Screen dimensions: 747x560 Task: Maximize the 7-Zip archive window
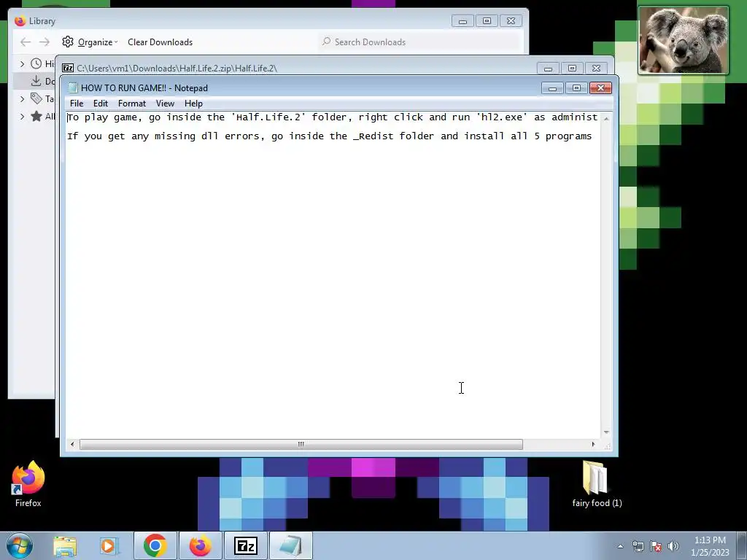(572, 69)
